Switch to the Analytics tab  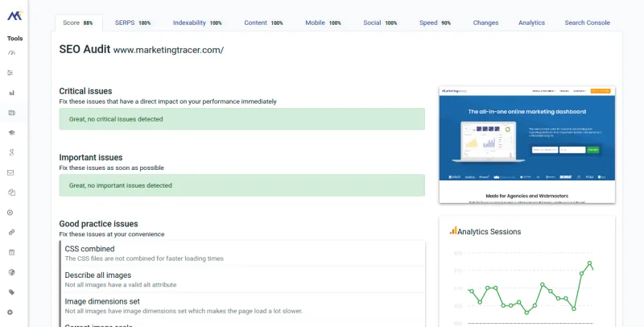pos(531,23)
